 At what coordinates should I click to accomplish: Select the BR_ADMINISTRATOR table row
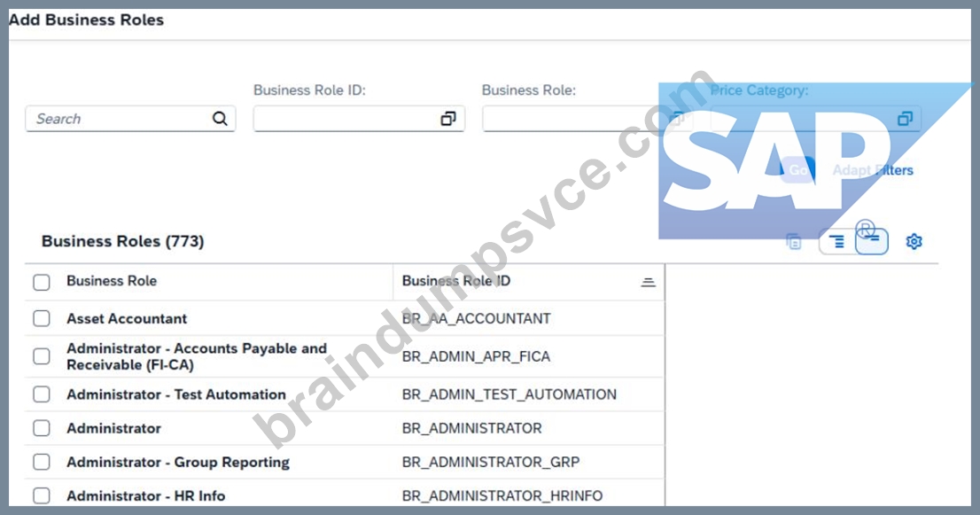click(345, 428)
